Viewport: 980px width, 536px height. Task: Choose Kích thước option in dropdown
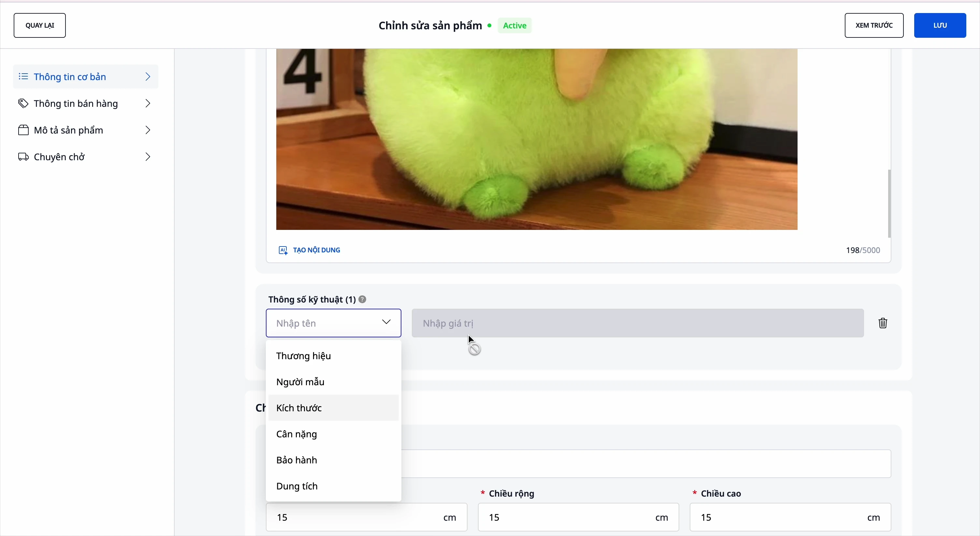(x=299, y=408)
